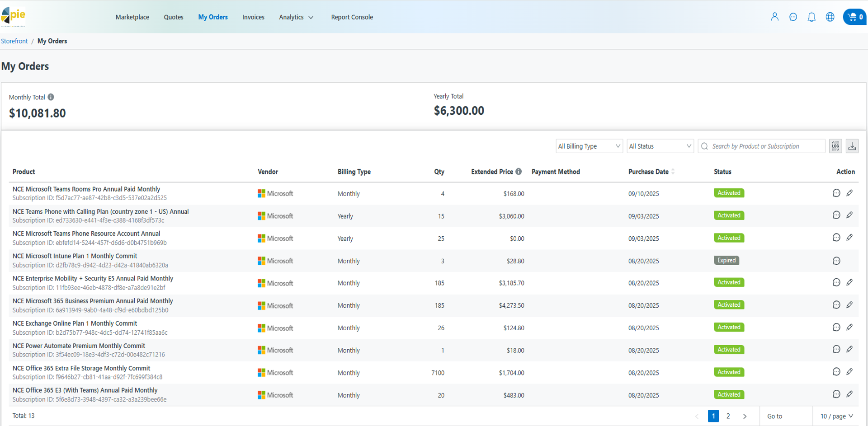Expand the All Status filter dropdown
This screenshot has height=426, width=868.
[x=660, y=146]
